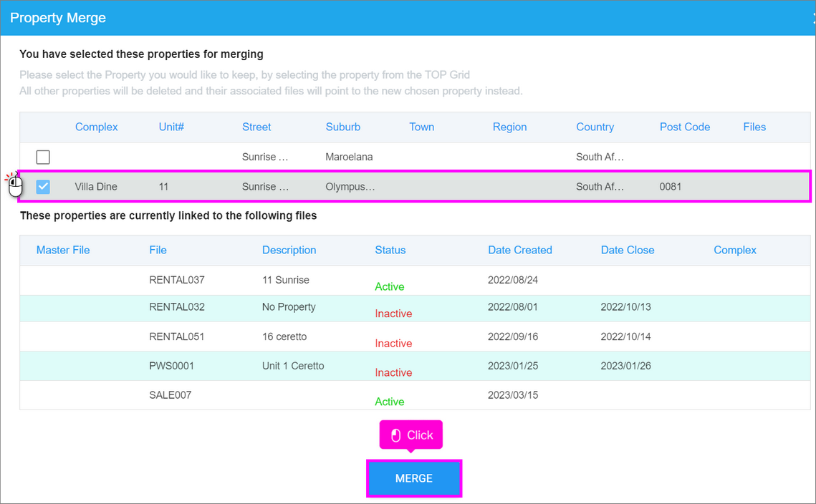Sort by Street column header
Viewport: 816px width, 504px height.
256,127
